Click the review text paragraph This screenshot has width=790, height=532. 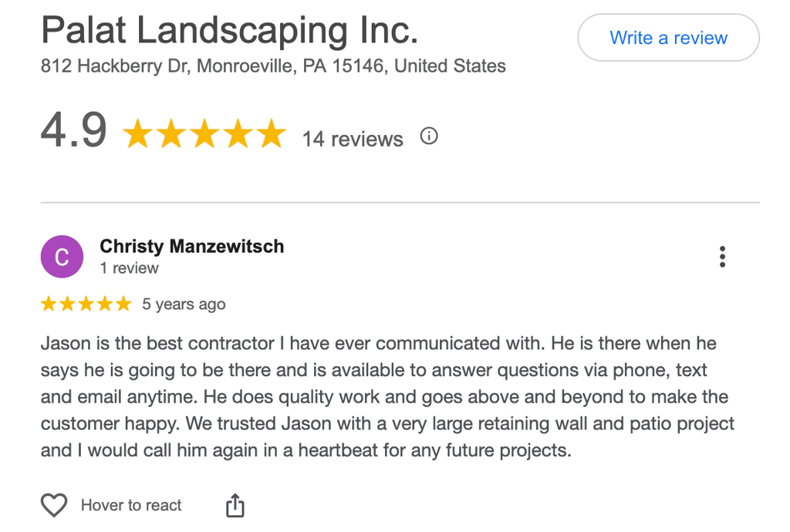[x=386, y=396]
